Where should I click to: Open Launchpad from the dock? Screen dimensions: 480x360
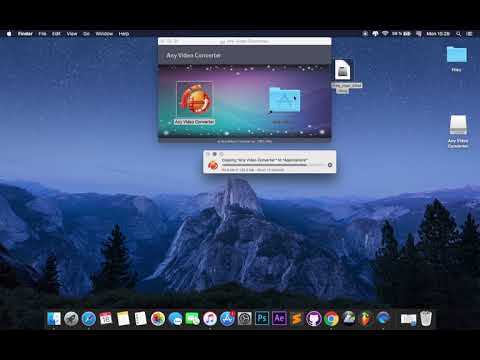point(71,319)
